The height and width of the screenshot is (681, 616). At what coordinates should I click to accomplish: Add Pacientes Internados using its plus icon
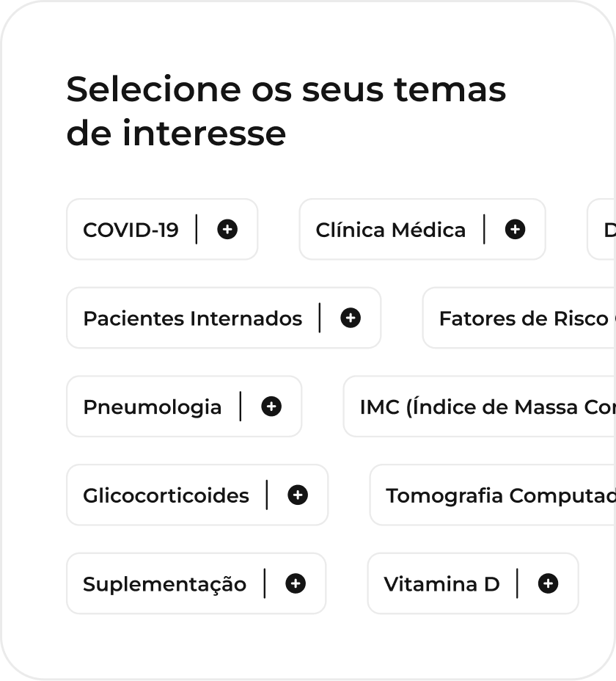pyautogui.click(x=351, y=318)
